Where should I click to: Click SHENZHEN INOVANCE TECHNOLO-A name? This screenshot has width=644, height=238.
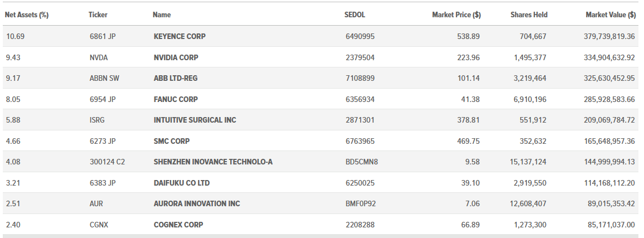click(213, 162)
